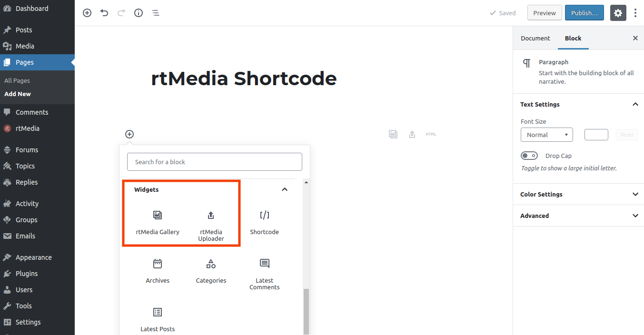Viewport: 644px width, 335px height.
Task: Expand the Color Settings panel
Action: tap(579, 194)
